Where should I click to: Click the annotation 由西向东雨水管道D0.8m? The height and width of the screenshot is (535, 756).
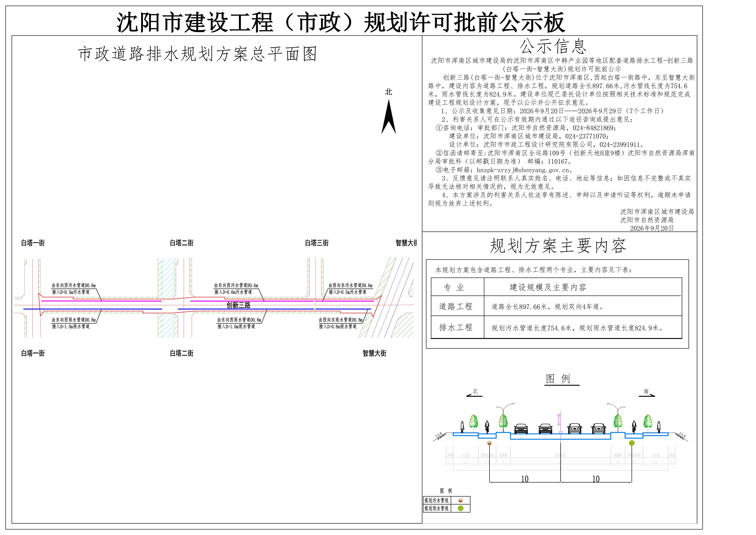341,320
